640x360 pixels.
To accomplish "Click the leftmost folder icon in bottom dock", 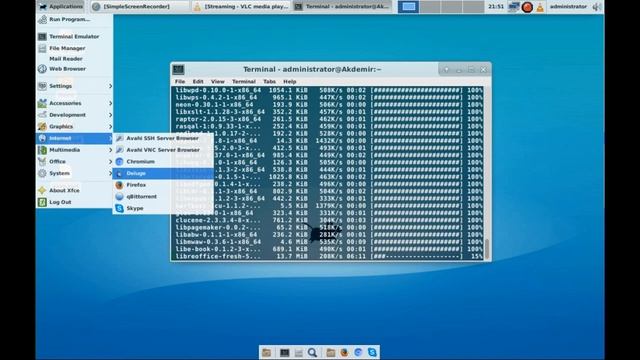I will pyautogui.click(x=267, y=352).
